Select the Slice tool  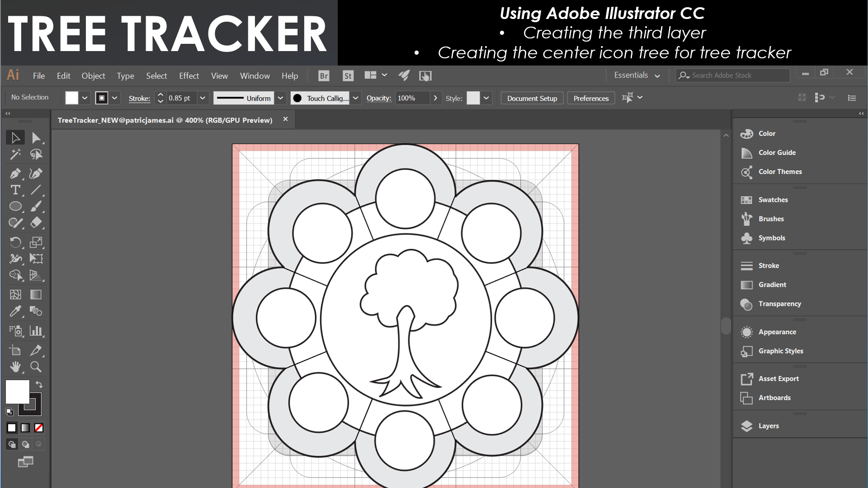tap(36, 350)
